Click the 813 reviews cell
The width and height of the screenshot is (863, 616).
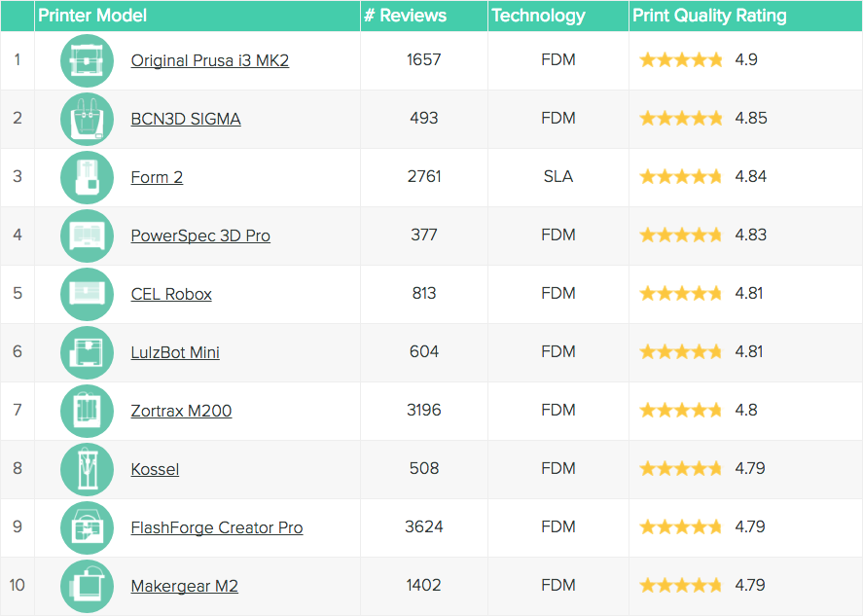pyautogui.click(x=424, y=293)
